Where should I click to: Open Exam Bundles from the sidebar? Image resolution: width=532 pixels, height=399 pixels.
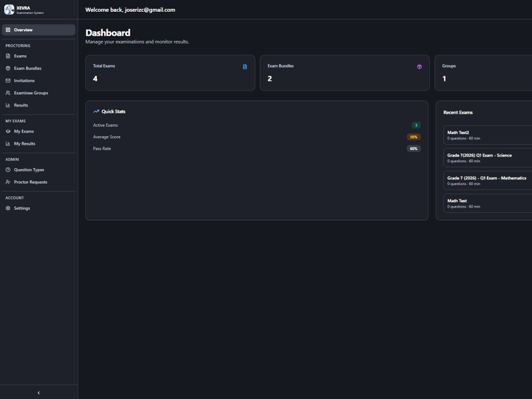click(38, 68)
